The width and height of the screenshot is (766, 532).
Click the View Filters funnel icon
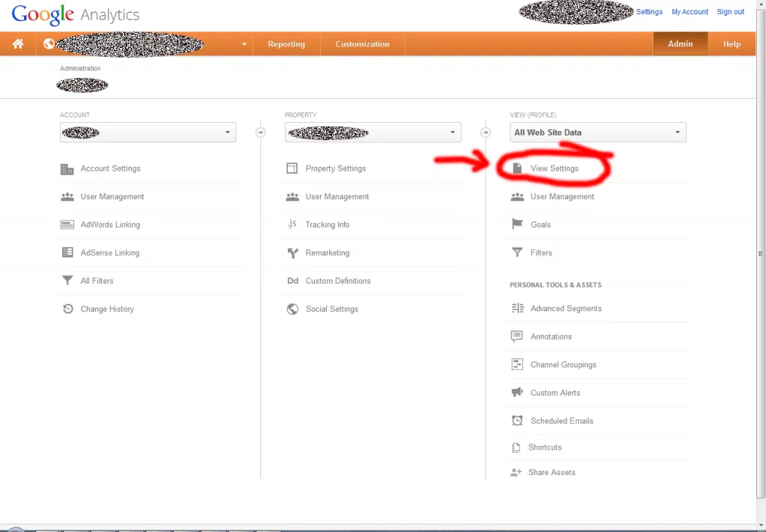517,253
